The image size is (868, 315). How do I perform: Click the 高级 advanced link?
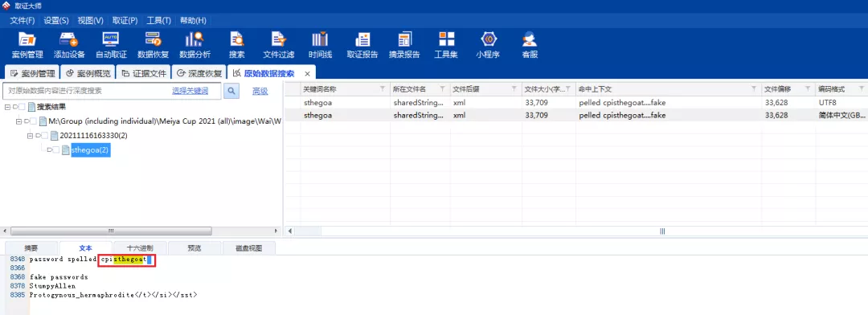[x=260, y=91]
